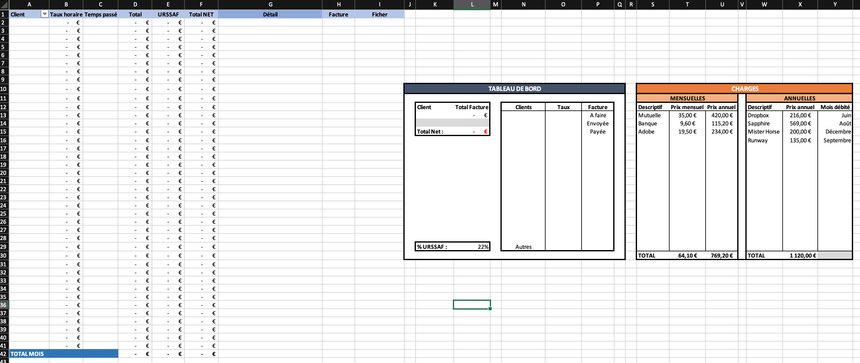Click the 'Détail' header cell
860x363 pixels.
270,15
